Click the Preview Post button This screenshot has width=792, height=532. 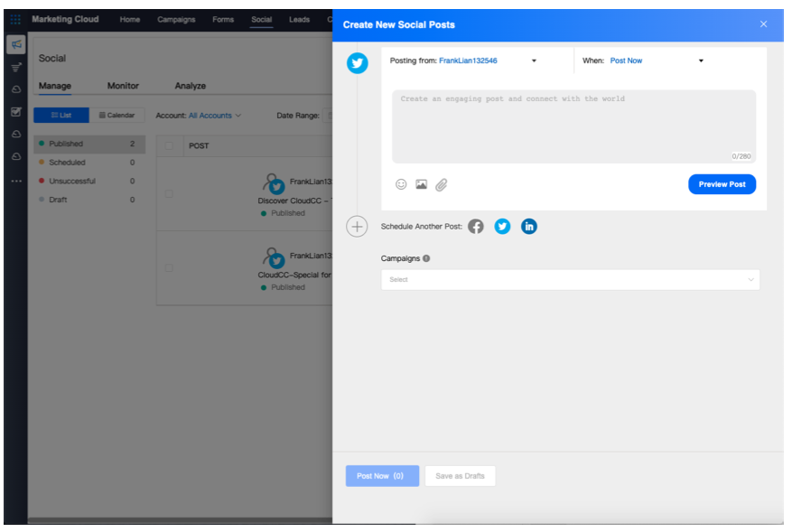(722, 184)
